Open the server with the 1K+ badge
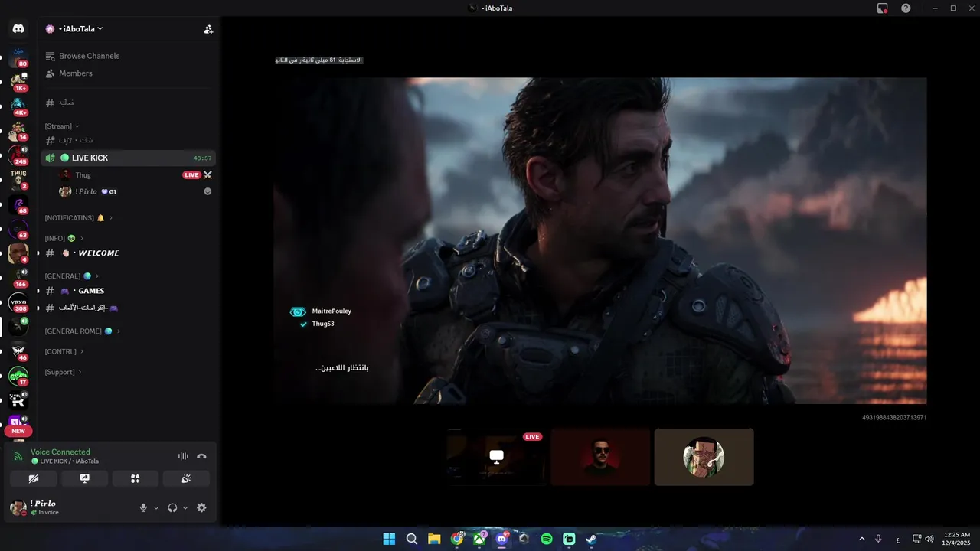The width and height of the screenshot is (980, 551). pyautogui.click(x=18, y=81)
